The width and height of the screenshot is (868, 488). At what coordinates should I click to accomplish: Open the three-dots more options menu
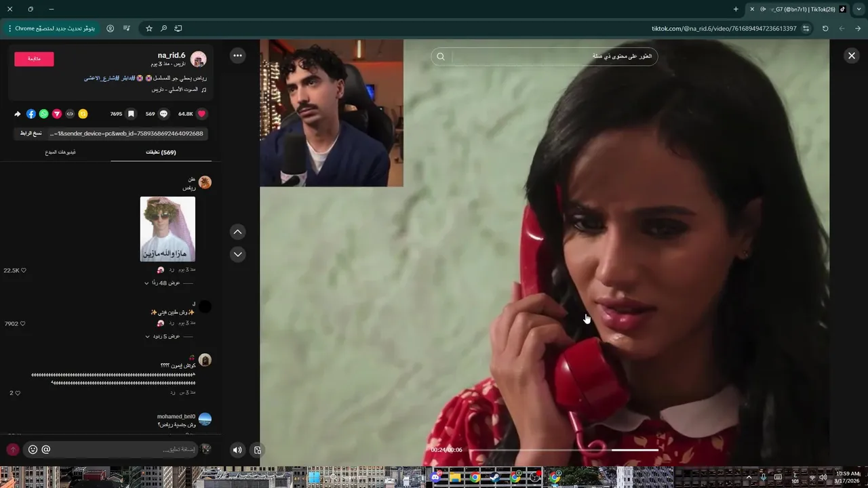(x=237, y=56)
